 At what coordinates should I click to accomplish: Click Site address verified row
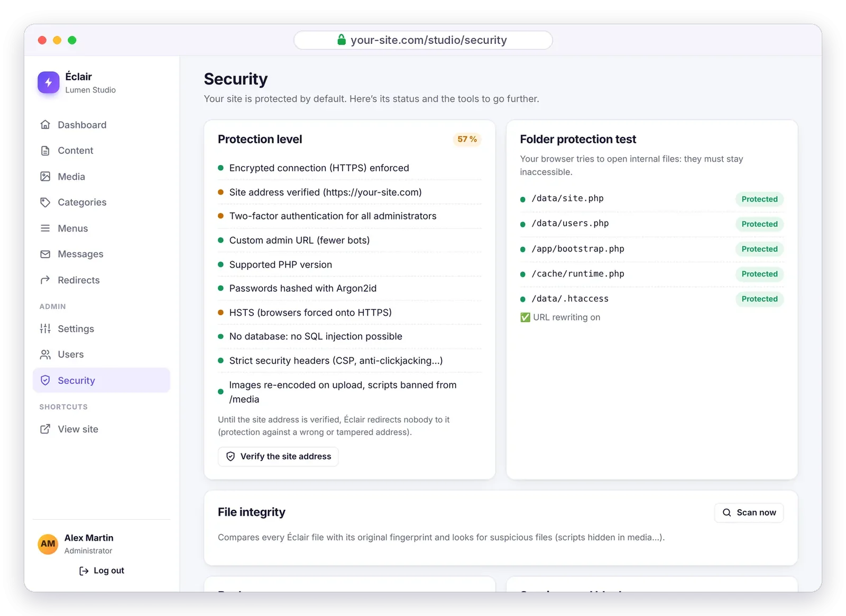pos(350,192)
